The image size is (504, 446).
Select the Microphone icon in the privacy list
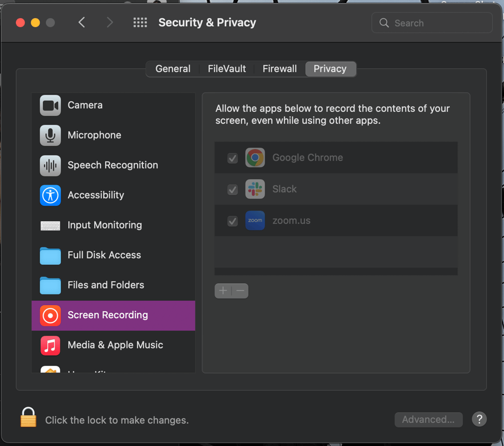(x=50, y=135)
